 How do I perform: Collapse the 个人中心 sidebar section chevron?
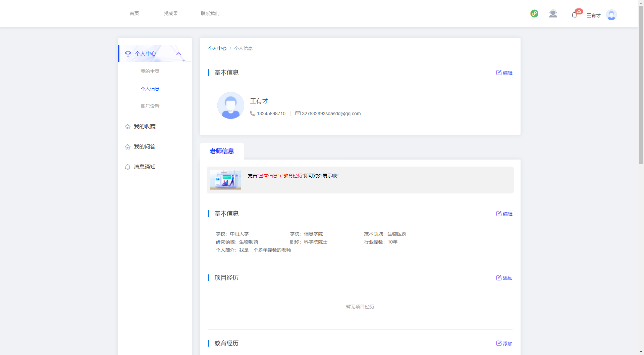[x=179, y=54]
